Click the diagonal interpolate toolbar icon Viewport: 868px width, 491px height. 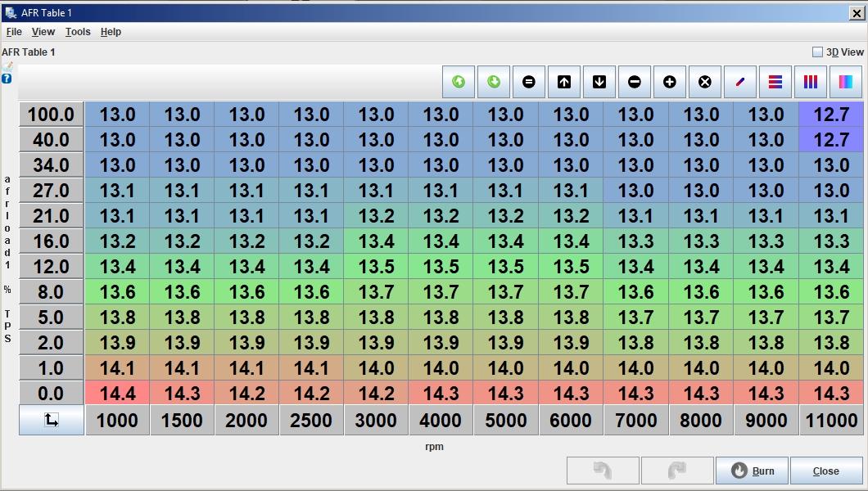tap(740, 82)
